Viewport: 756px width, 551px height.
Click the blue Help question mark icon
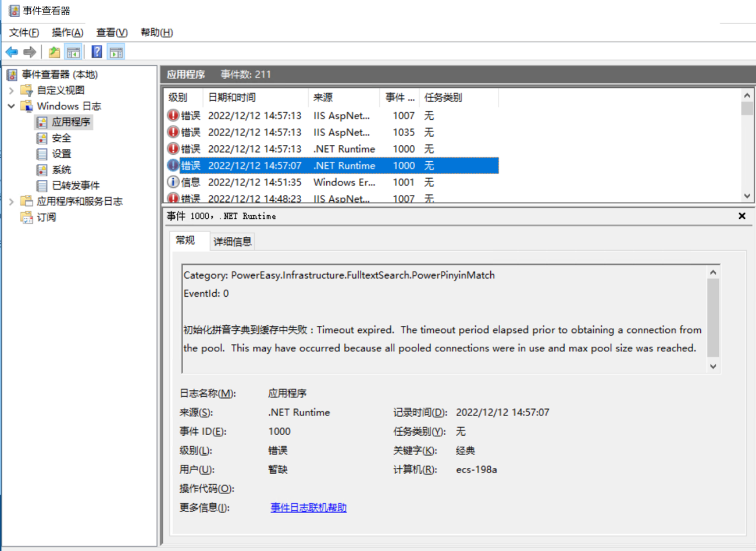[97, 52]
